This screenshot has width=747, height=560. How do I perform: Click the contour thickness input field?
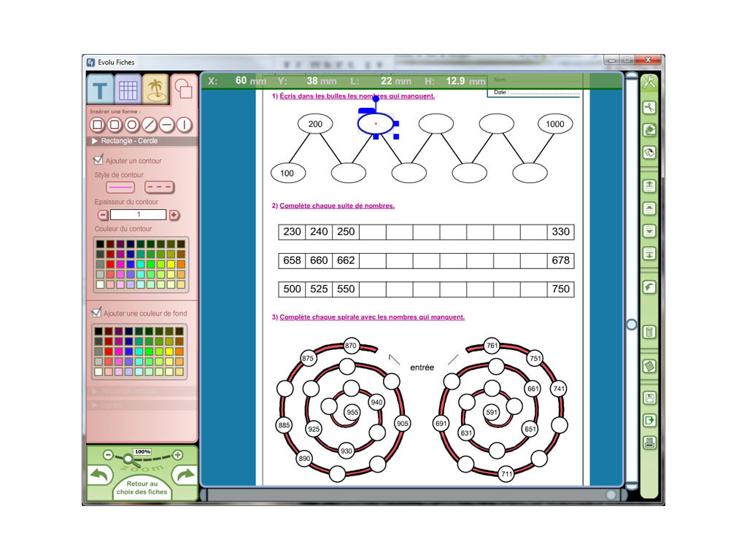[138, 215]
